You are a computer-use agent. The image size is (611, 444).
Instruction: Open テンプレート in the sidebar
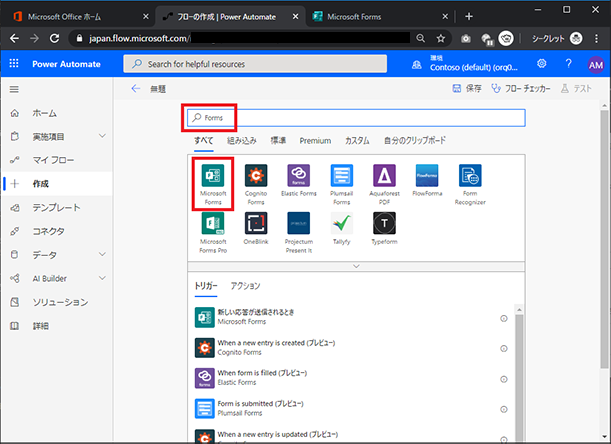click(57, 207)
